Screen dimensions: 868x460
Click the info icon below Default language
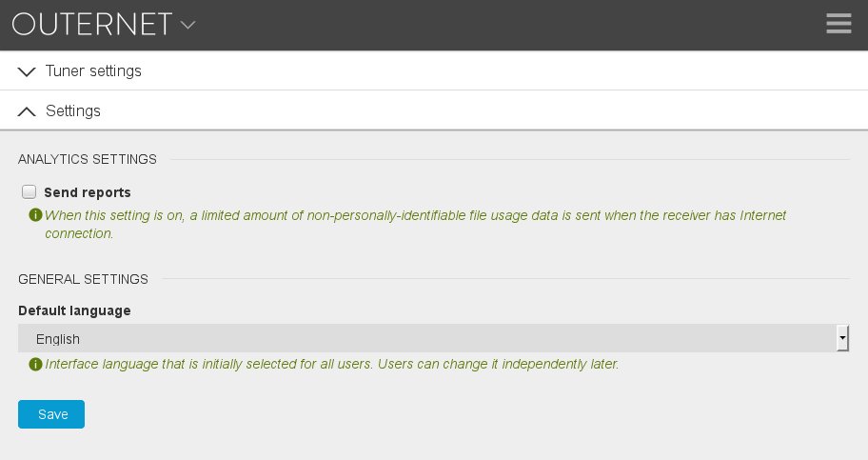[x=35, y=364]
